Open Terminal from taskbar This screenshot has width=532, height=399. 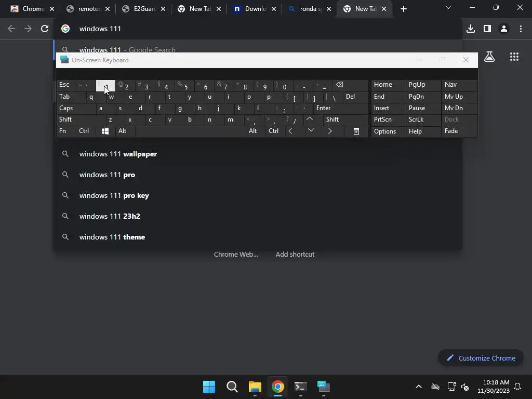(x=301, y=387)
